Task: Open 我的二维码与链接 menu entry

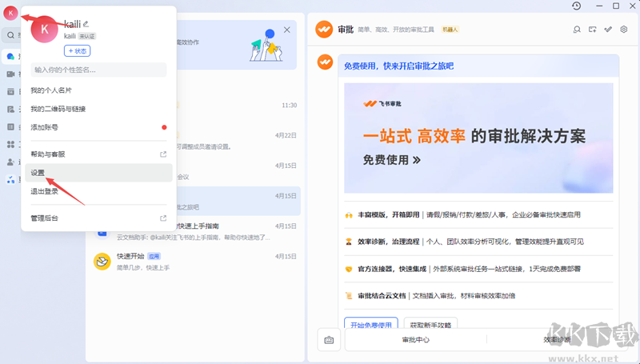Action: pyautogui.click(x=58, y=109)
